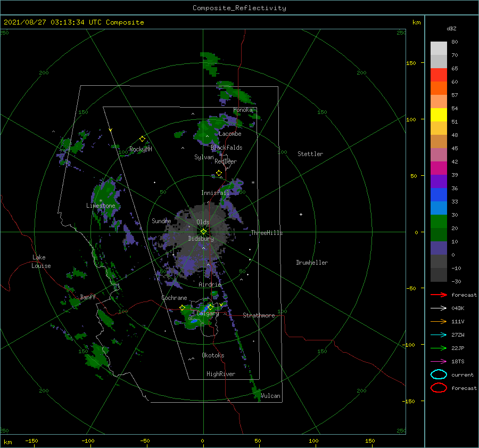Click the purple swatch between 39 and 36
The width and height of the screenshot is (479, 448).
pos(439,181)
